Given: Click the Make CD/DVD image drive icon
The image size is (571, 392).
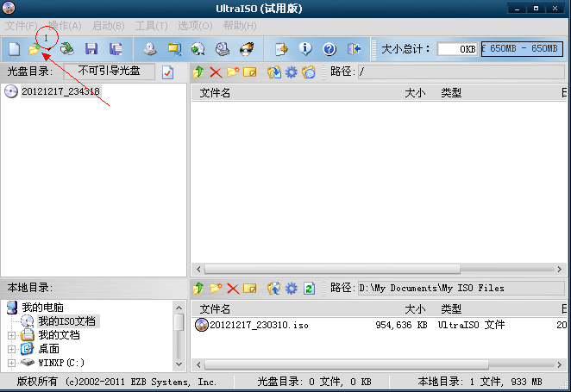Looking at the screenshot, I should [150, 49].
